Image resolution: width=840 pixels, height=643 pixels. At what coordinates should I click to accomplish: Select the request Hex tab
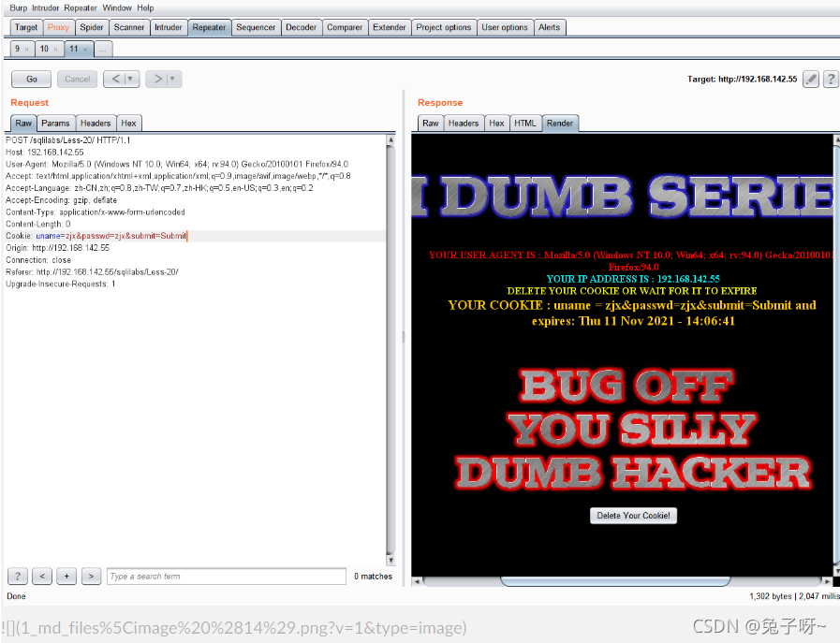tap(128, 124)
